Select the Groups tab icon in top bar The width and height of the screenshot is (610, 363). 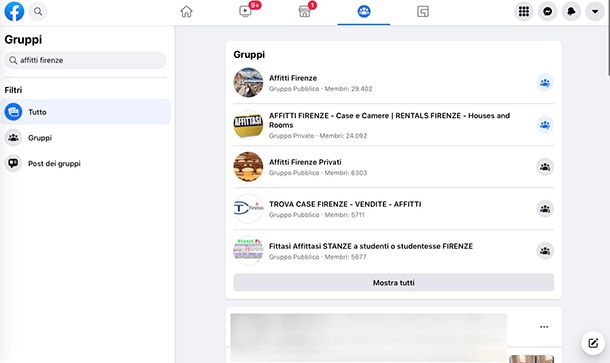click(x=364, y=11)
